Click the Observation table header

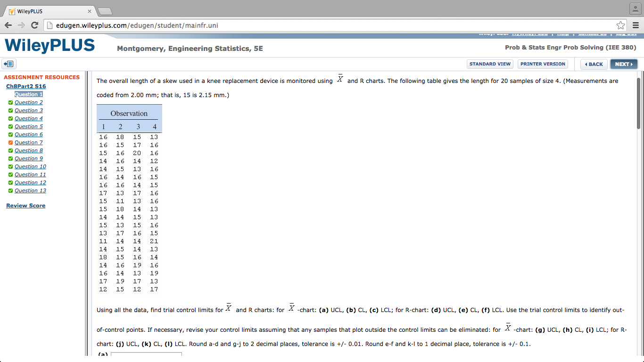[x=129, y=114]
